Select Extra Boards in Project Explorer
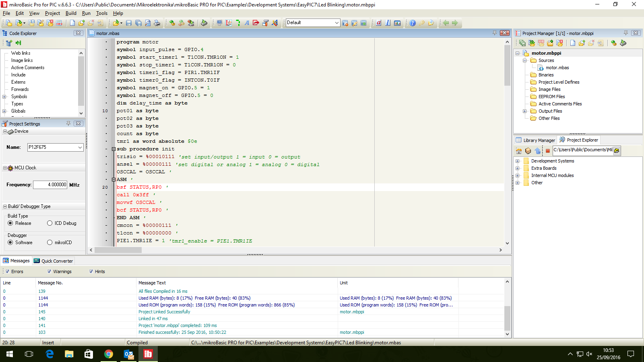The width and height of the screenshot is (644, 362). (x=544, y=168)
